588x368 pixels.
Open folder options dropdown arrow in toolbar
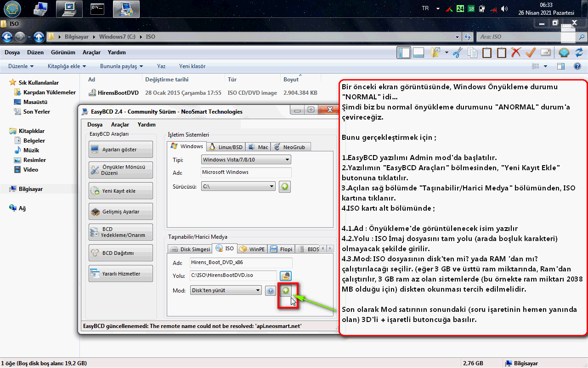click(447, 52)
